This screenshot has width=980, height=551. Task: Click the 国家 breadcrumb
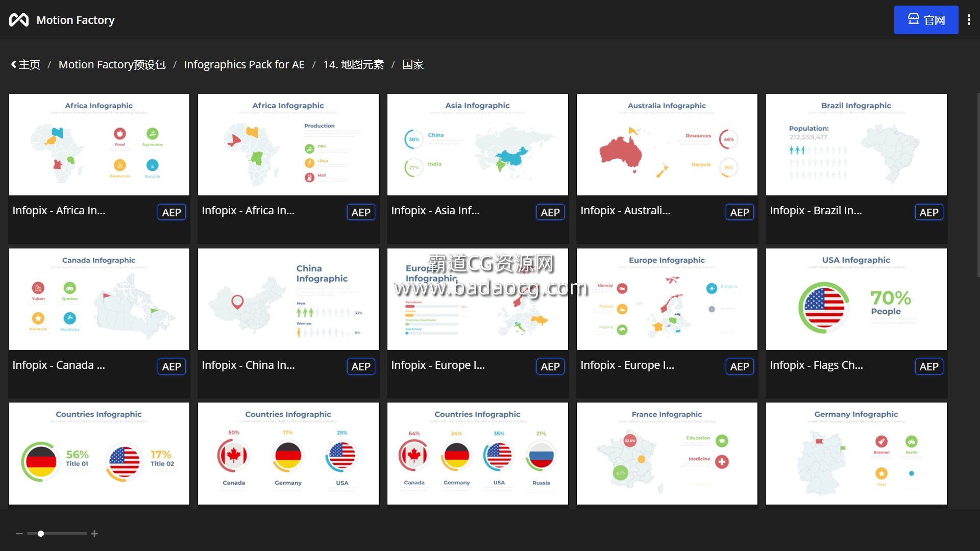click(x=412, y=65)
